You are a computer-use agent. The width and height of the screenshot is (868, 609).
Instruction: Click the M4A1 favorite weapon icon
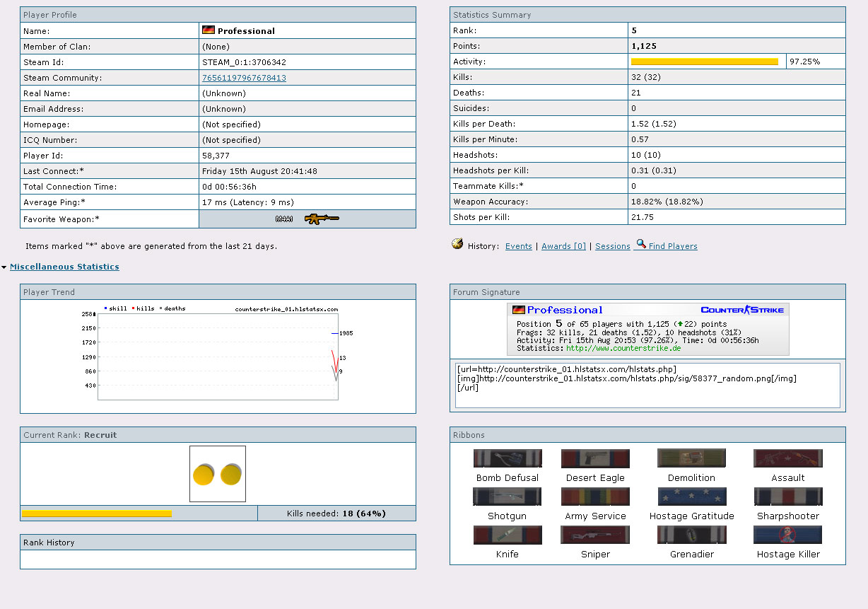pyautogui.click(x=322, y=219)
